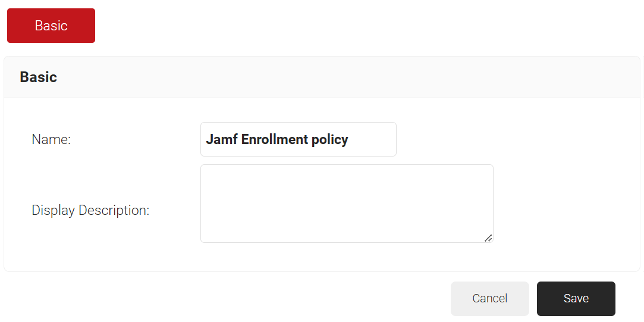Click the Display Description: label
This screenshot has width=644, height=322.
90,210
